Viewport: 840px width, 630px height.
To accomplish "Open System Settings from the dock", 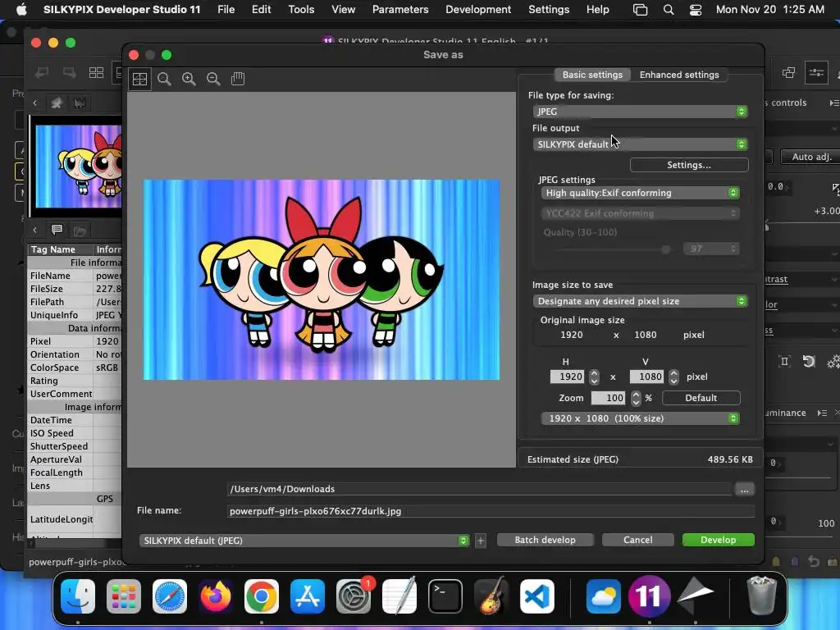I will pyautogui.click(x=354, y=596).
